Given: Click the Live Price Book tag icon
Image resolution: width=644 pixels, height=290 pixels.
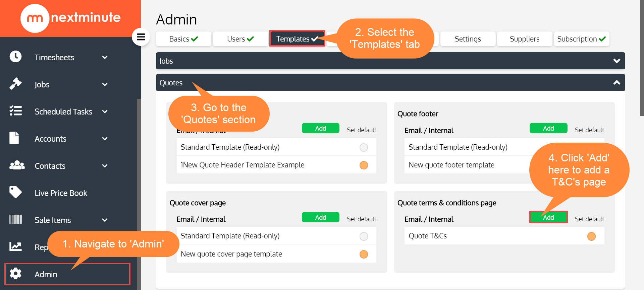Looking at the screenshot, I should click(15, 192).
